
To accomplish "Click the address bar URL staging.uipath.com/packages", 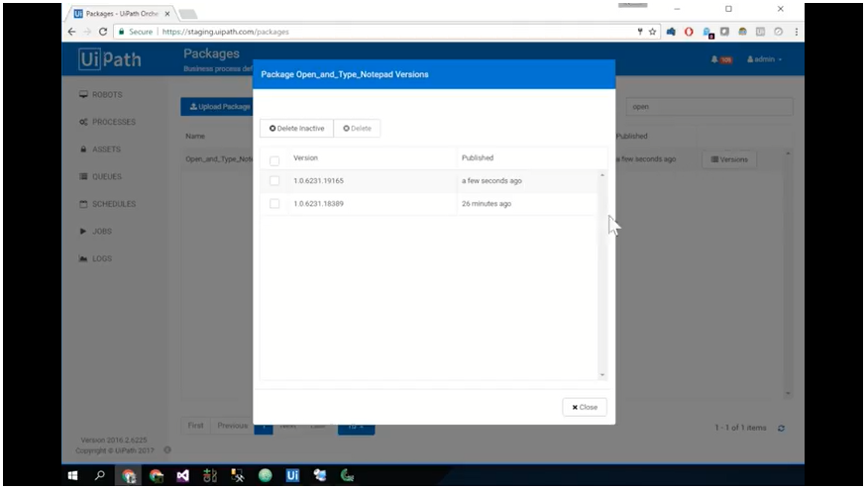I will coord(225,32).
